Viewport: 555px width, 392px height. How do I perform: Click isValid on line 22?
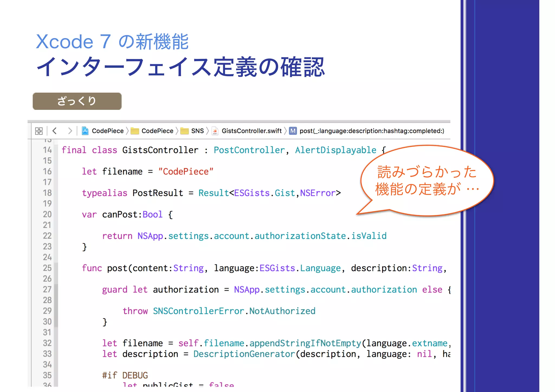(369, 236)
